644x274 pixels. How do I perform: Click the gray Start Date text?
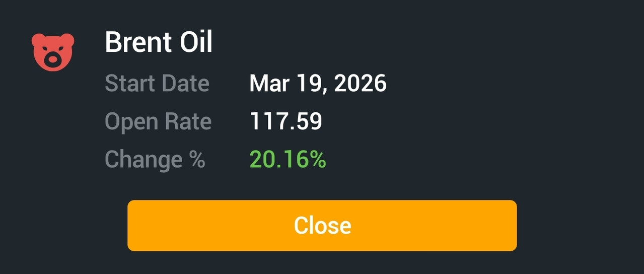point(157,83)
